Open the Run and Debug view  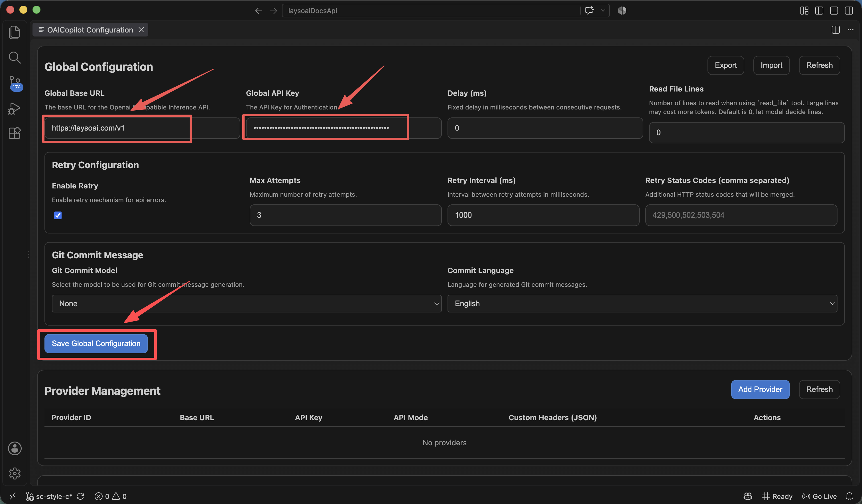point(14,108)
